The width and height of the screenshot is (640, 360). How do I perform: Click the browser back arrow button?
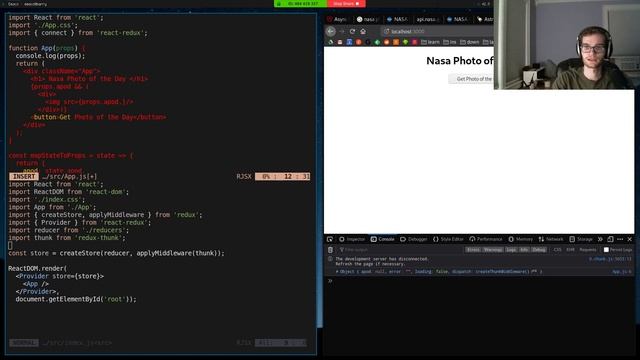tap(331, 31)
